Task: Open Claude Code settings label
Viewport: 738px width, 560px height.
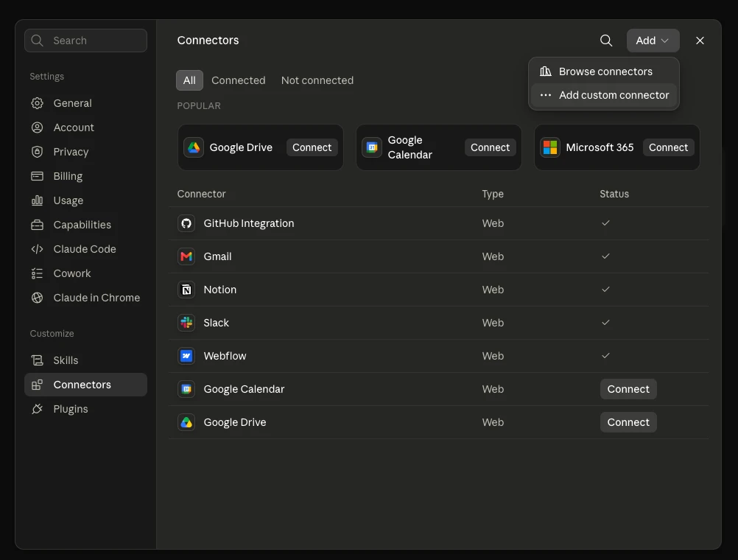Action: 85,249
